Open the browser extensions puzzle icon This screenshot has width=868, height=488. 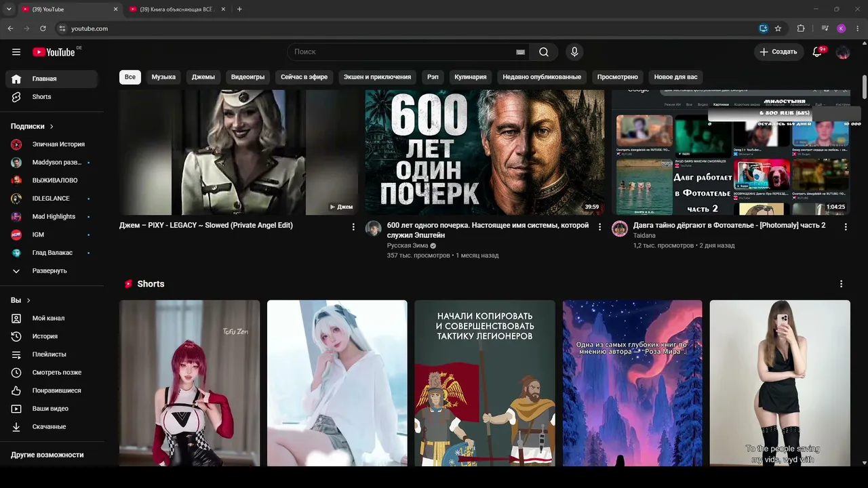click(x=801, y=28)
